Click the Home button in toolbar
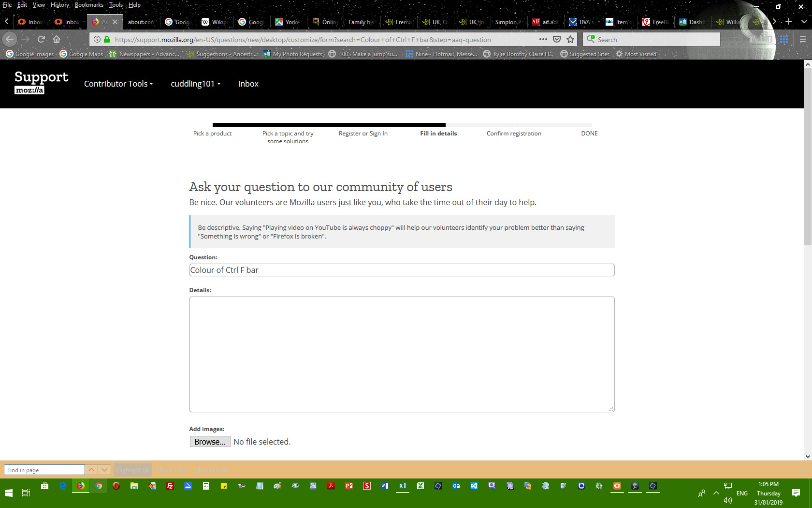 coord(57,39)
